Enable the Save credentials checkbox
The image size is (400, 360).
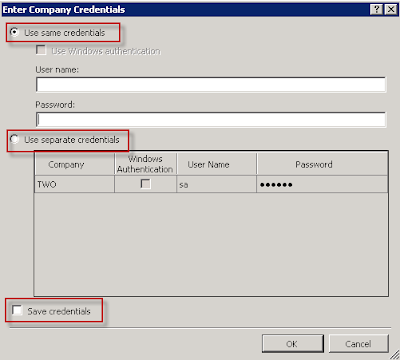pyautogui.click(x=17, y=311)
